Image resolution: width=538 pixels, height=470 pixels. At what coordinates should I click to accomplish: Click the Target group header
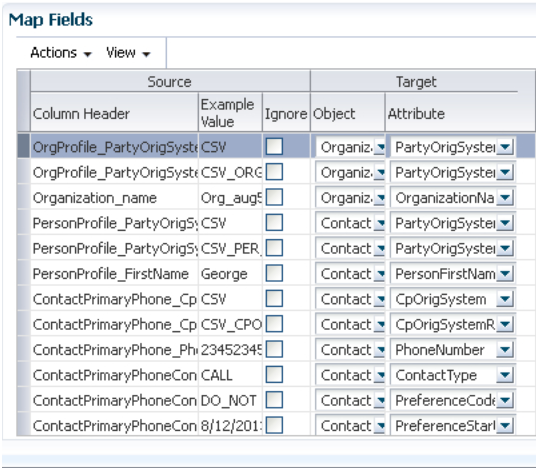416,82
